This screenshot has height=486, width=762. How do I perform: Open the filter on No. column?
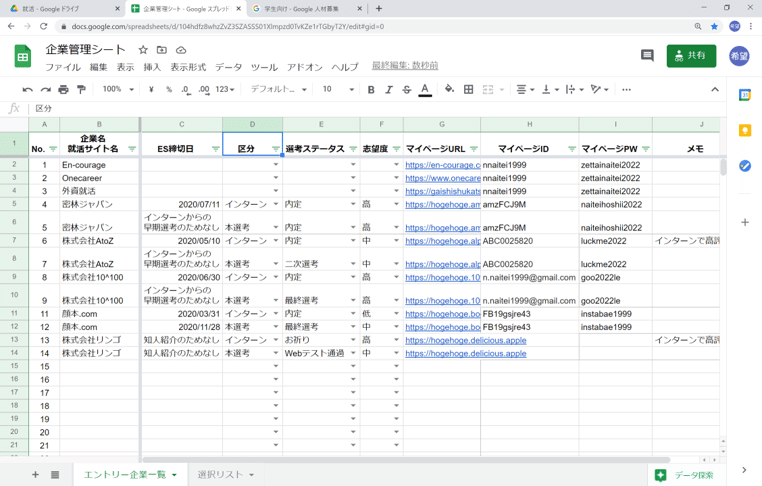coord(53,149)
